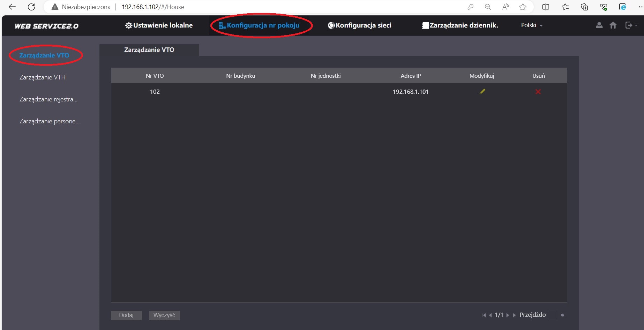Viewport: 644px width, 330px height.
Task: Go to home icon in header
Action: [x=613, y=25]
